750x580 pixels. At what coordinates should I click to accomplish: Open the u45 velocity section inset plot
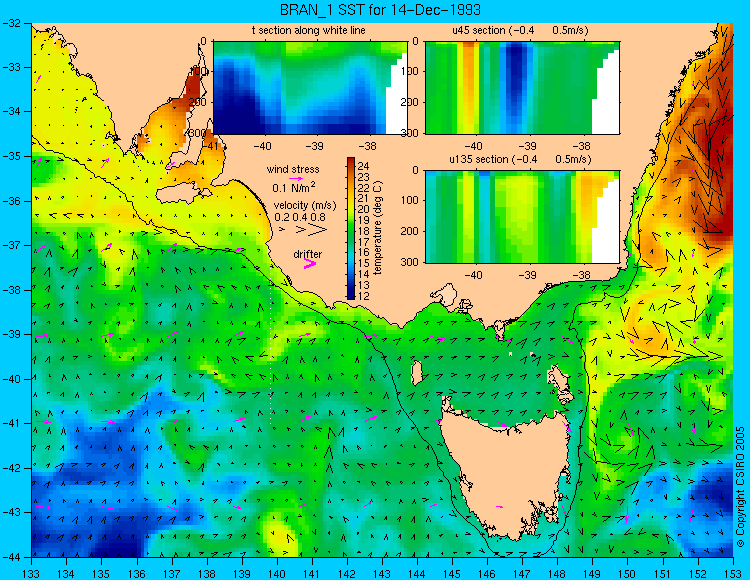coord(522,88)
